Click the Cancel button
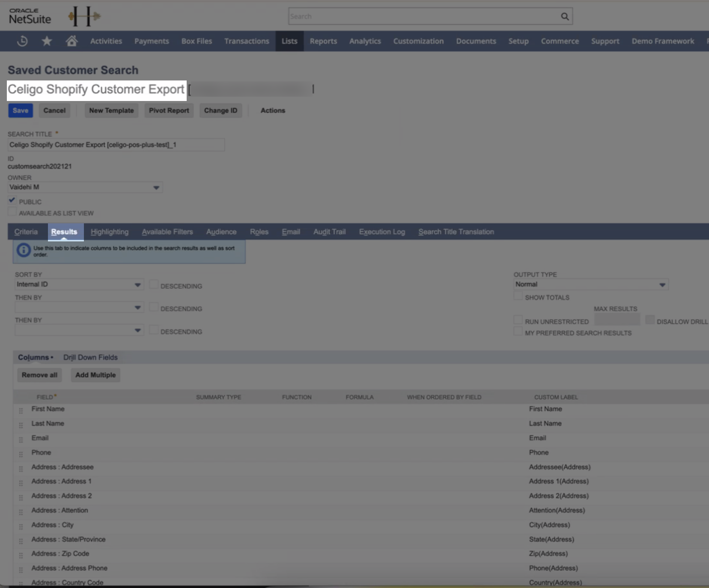This screenshot has width=709, height=588. point(54,110)
